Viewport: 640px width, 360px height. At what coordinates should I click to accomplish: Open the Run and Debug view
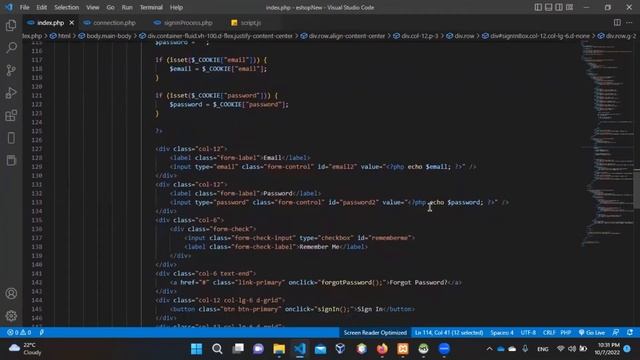11,93
